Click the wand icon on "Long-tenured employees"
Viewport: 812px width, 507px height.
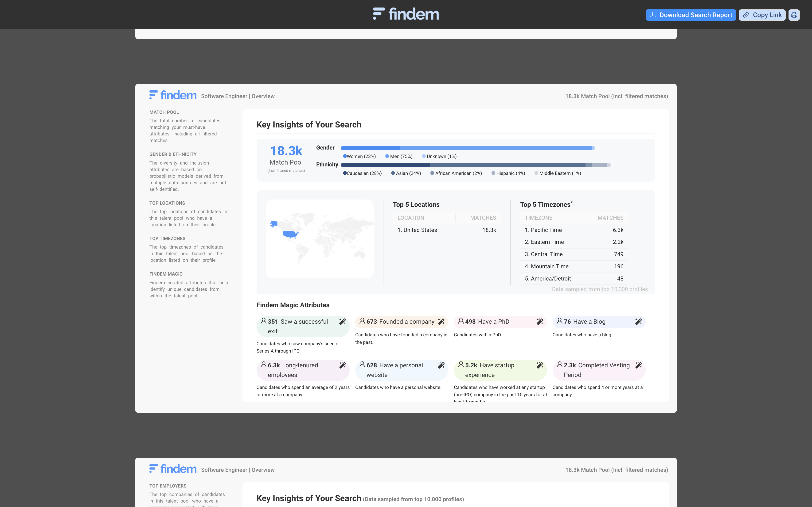point(343,365)
